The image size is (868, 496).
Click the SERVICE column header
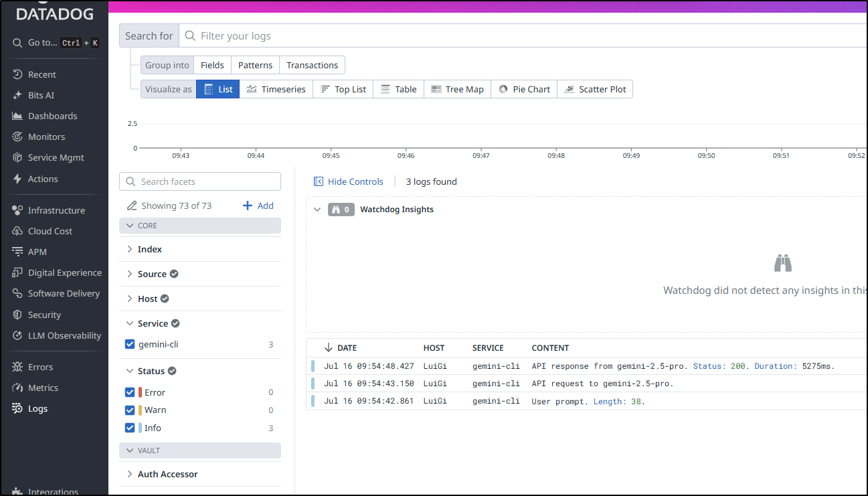pos(488,348)
